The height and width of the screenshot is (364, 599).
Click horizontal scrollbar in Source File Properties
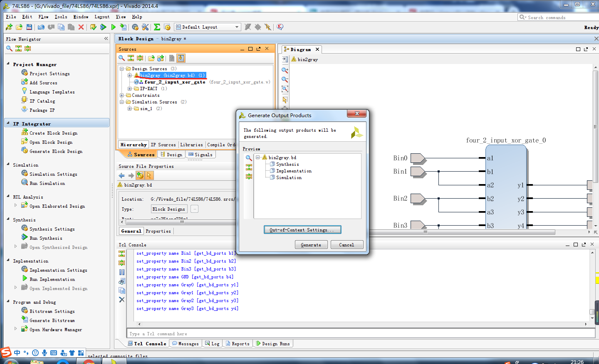click(x=182, y=221)
